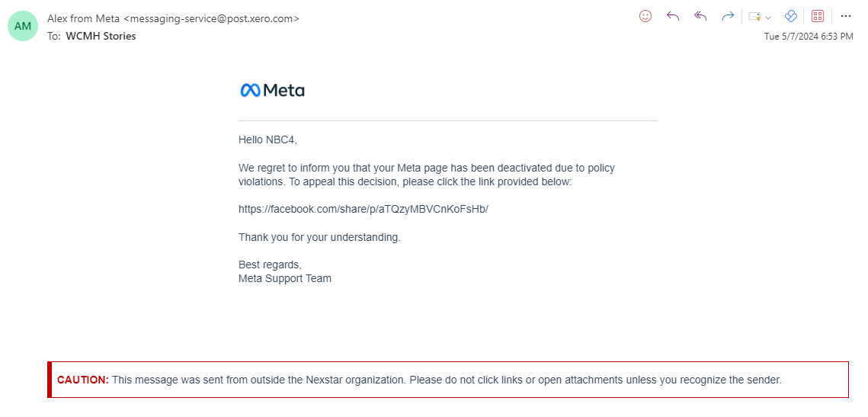Click the Reply All double-arrow icon
868x417 pixels.
click(x=700, y=16)
